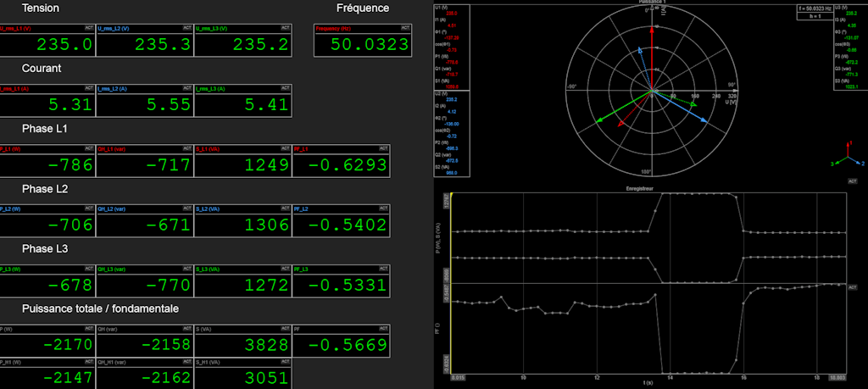Click the ACT badge on U_rms_L3 meter
This screenshot has width=868, height=389.
[286, 27]
